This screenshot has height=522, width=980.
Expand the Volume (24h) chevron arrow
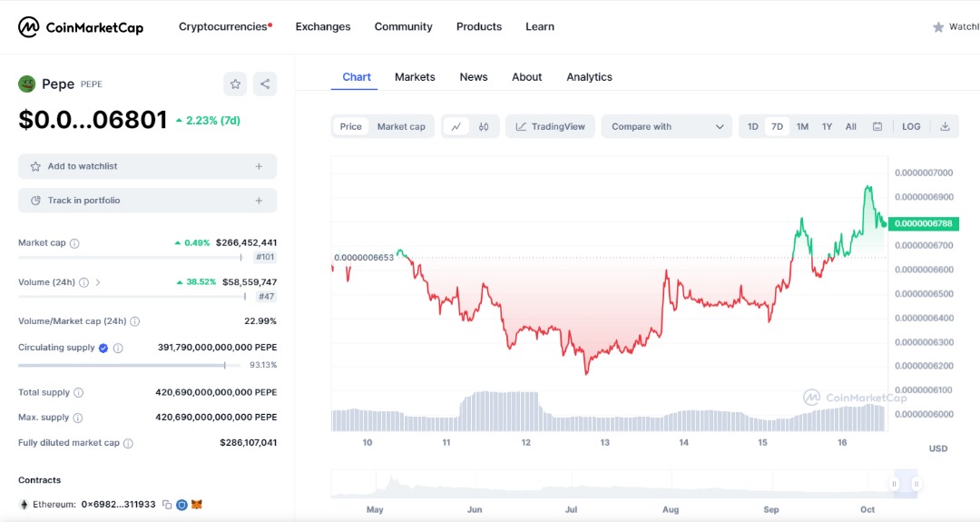97,282
